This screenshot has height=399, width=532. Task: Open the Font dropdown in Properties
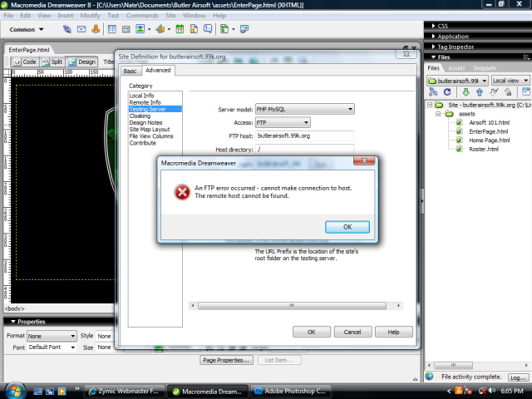52,347
